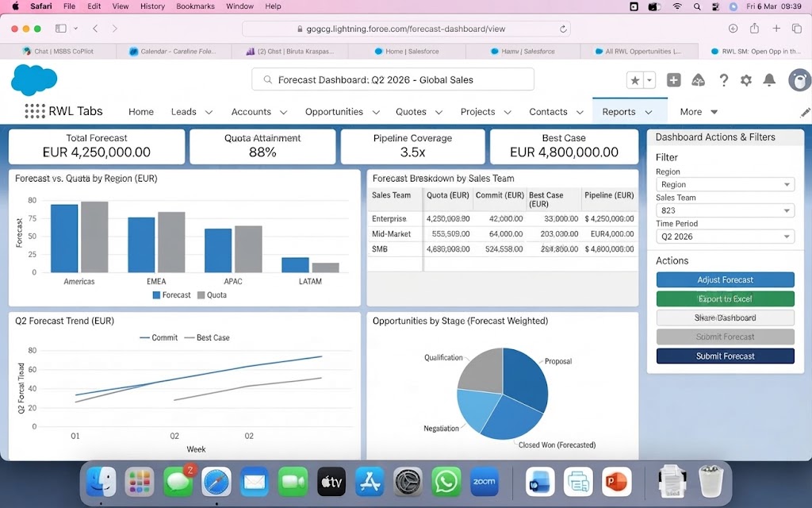Viewport: 812px width, 508px height.
Task: Click the dark blue Submit Forecast button
Action: click(725, 356)
